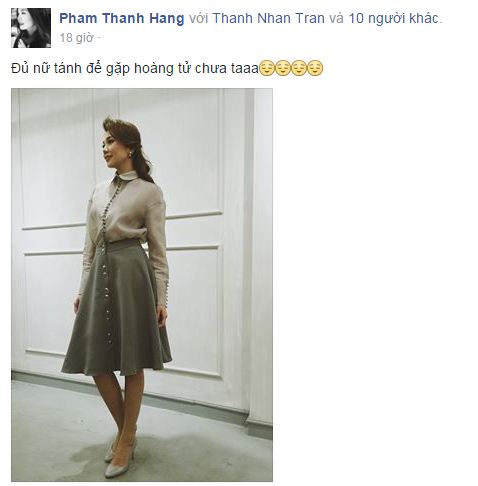The image size is (478, 486).
Task: Click the dot separator after "18 giờ"
Action: (x=99, y=39)
